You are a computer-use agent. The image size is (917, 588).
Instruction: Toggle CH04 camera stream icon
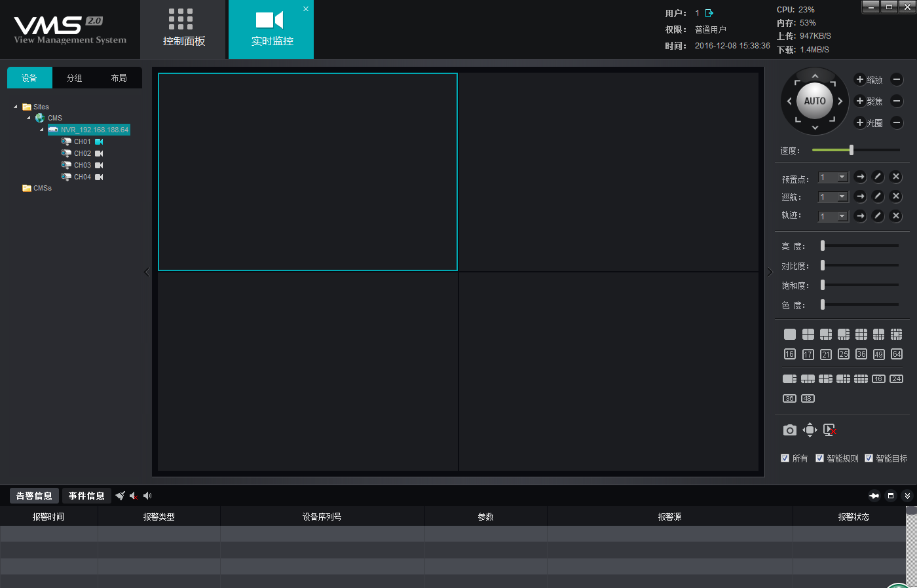point(99,177)
